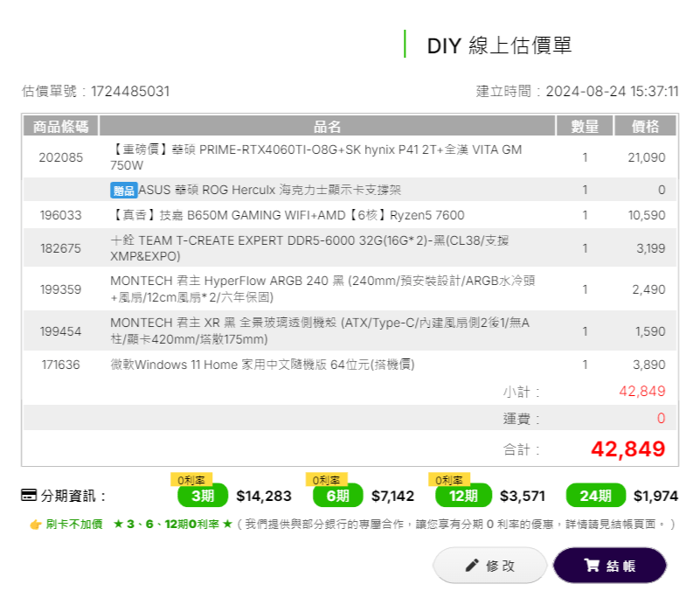Click the red 合計 total 42,849

point(627,449)
